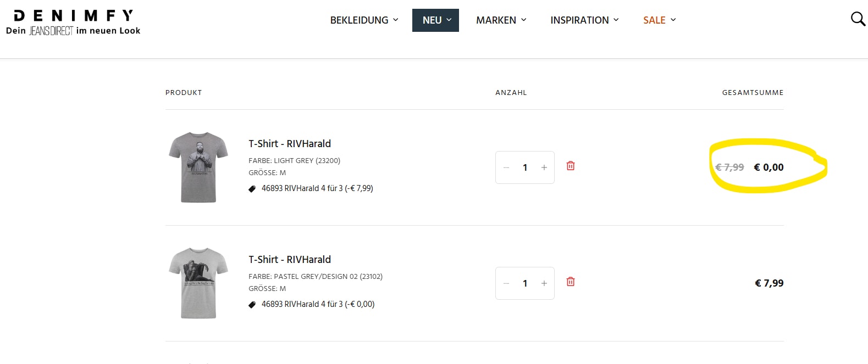
Task: Increase quantity of Pastel Grey T-shirt
Action: [544, 283]
